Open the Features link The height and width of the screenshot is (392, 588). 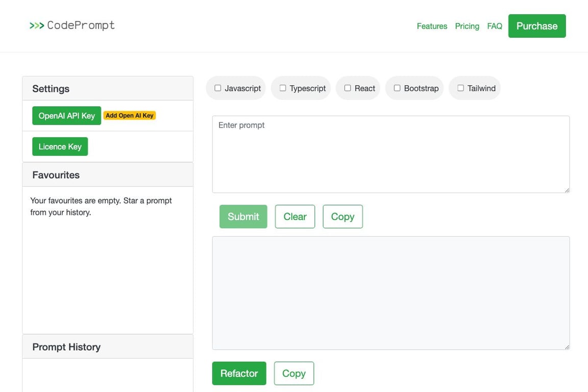[x=432, y=26]
